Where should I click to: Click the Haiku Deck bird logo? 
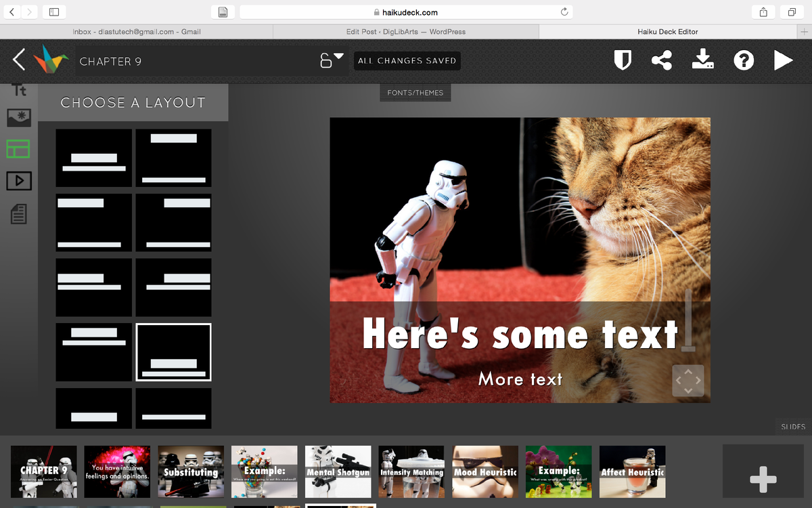point(51,60)
